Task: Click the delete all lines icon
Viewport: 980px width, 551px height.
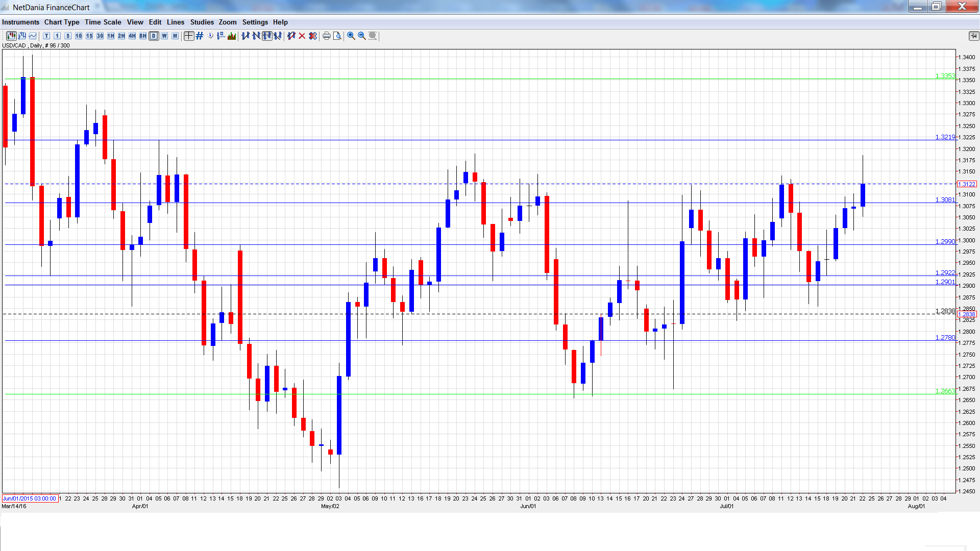Action: point(313,36)
